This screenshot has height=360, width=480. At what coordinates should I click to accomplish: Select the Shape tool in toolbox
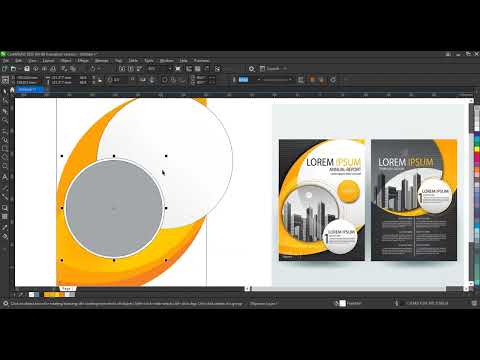5,101
